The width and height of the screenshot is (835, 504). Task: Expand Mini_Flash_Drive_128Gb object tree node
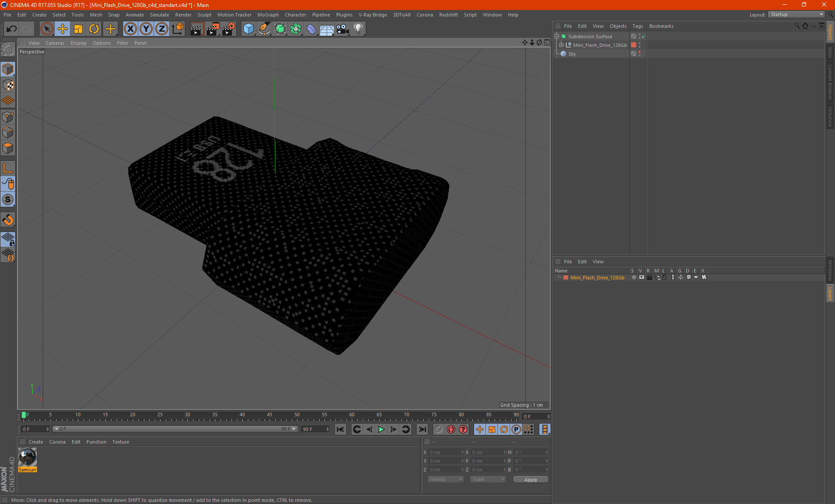tap(561, 45)
